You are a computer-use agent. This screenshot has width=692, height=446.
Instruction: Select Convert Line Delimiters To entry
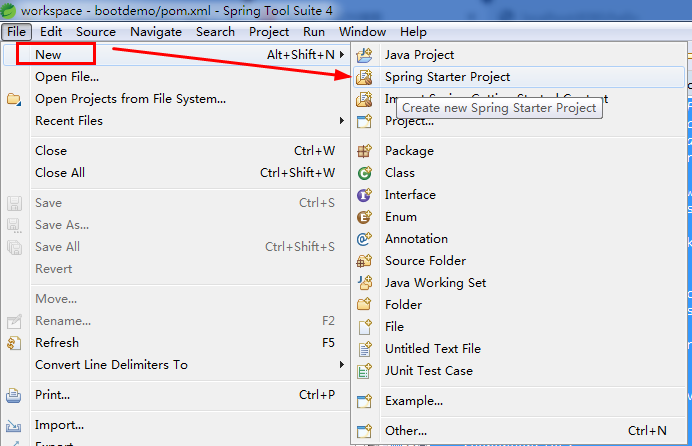[x=175, y=365]
